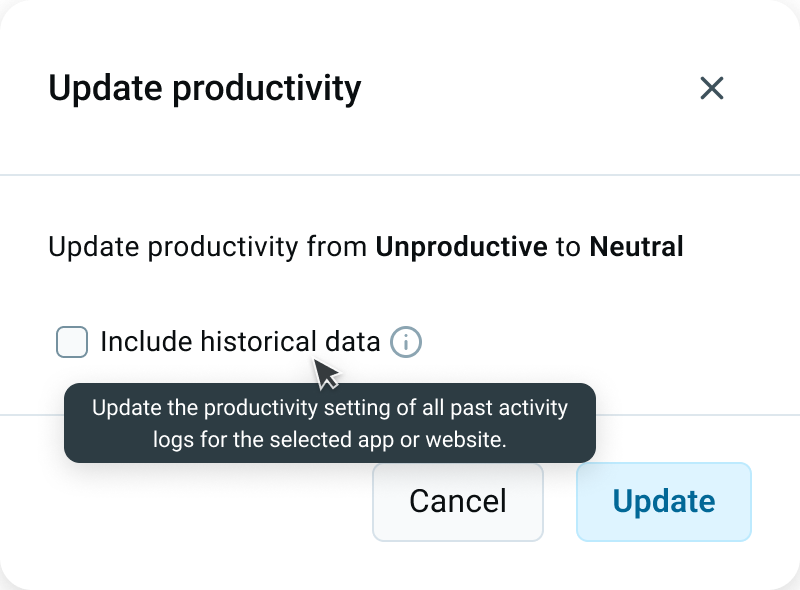The width and height of the screenshot is (800, 590).
Task: Click the sentence starting Update productivity from
Action: pos(366,247)
